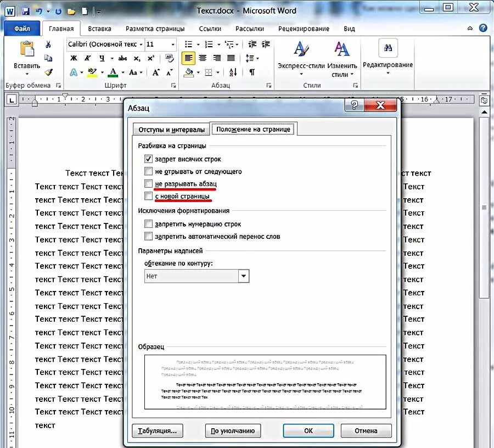Viewport: 494px width, 448px height.
Task: Decrease font size with shrink font icon
Action: 169,72
